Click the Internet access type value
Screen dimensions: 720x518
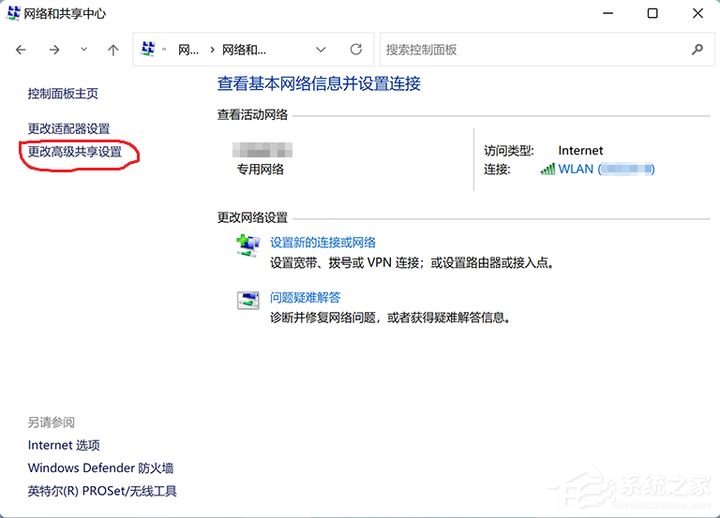[x=580, y=151]
